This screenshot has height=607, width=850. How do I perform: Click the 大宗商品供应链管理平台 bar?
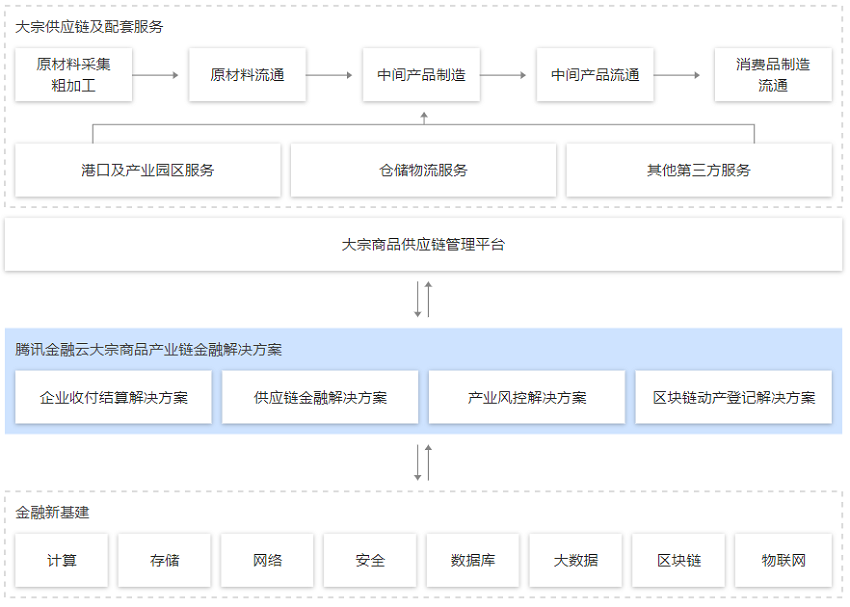click(423, 245)
